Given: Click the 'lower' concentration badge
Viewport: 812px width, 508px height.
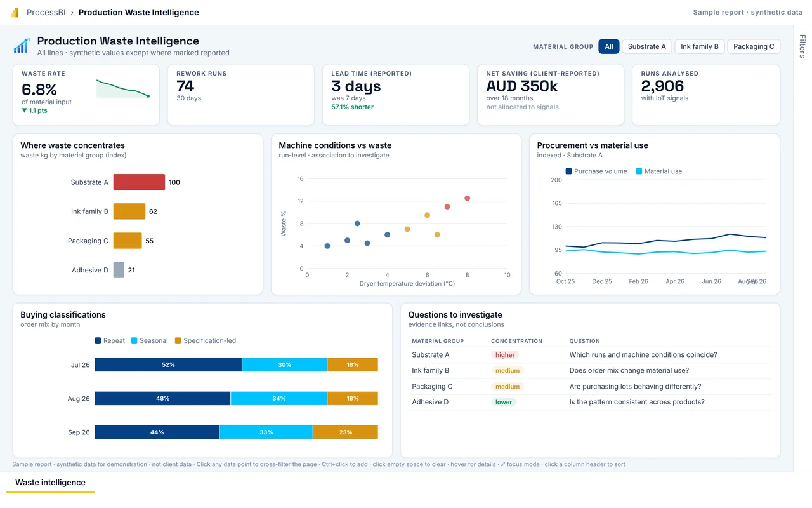Looking at the screenshot, I should coord(504,402).
